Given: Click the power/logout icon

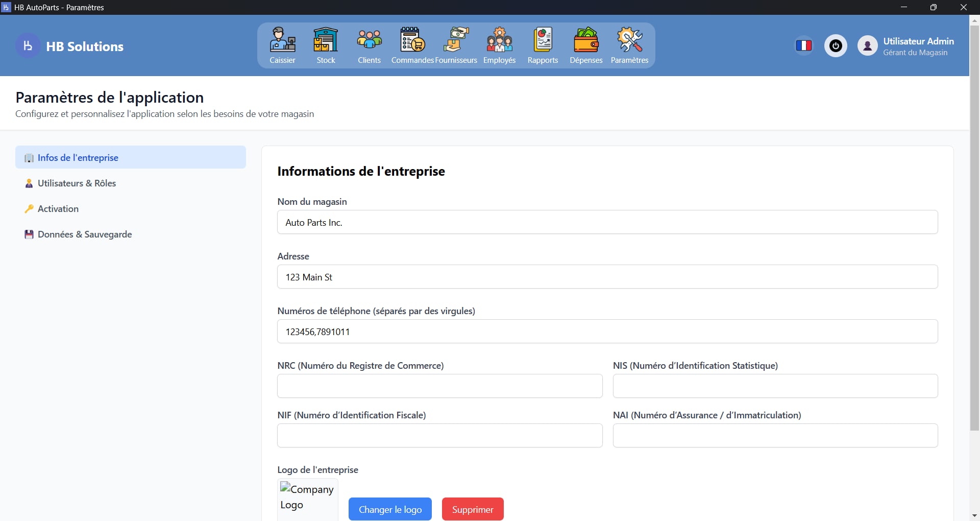Looking at the screenshot, I should (836, 45).
